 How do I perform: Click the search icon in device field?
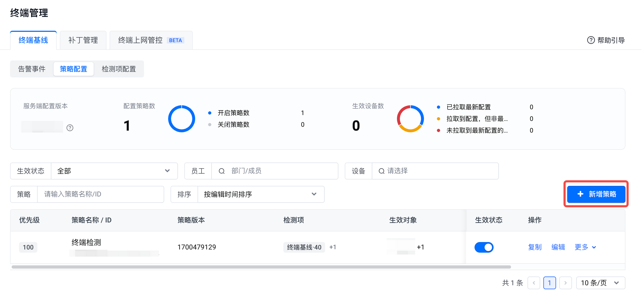pos(381,171)
